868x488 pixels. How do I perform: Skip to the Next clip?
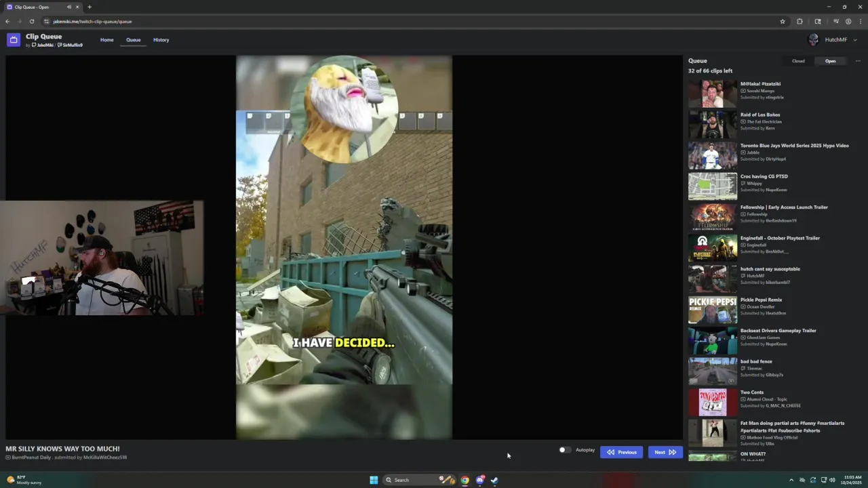665,452
